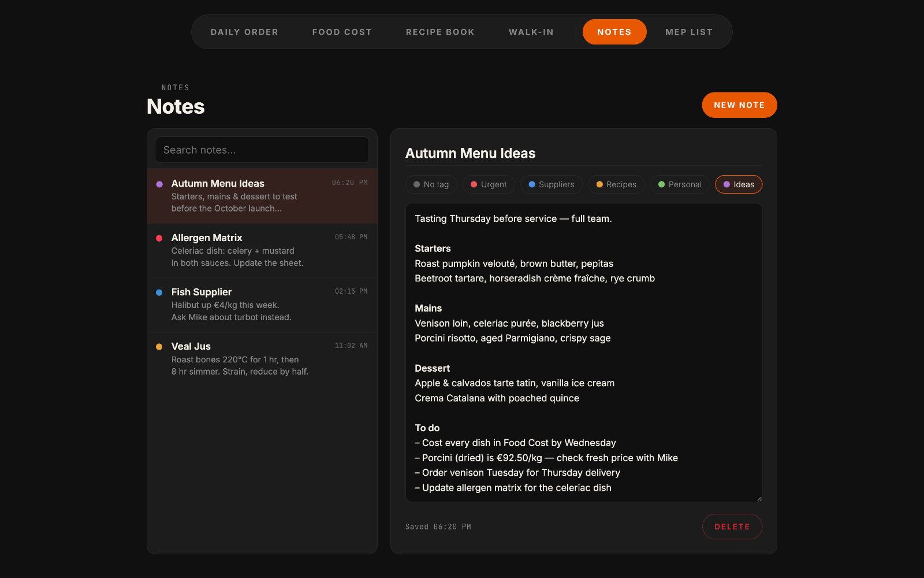This screenshot has height=578, width=924.
Task: Click the Mains heading in the note
Action: pyautogui.click(x=428, y=308)
